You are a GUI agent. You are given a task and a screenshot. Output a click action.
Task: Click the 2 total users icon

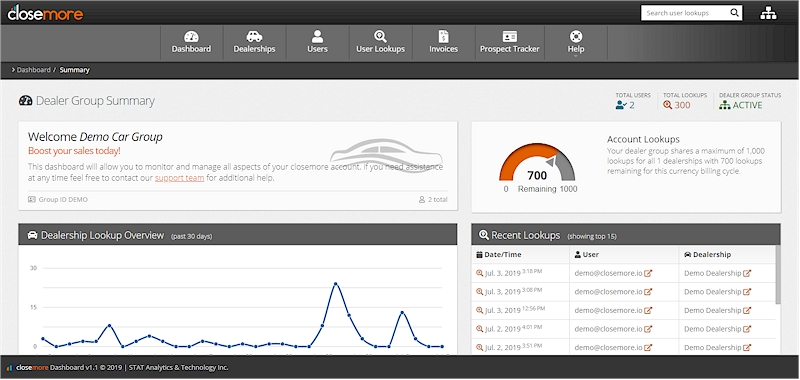coord(422,199)
